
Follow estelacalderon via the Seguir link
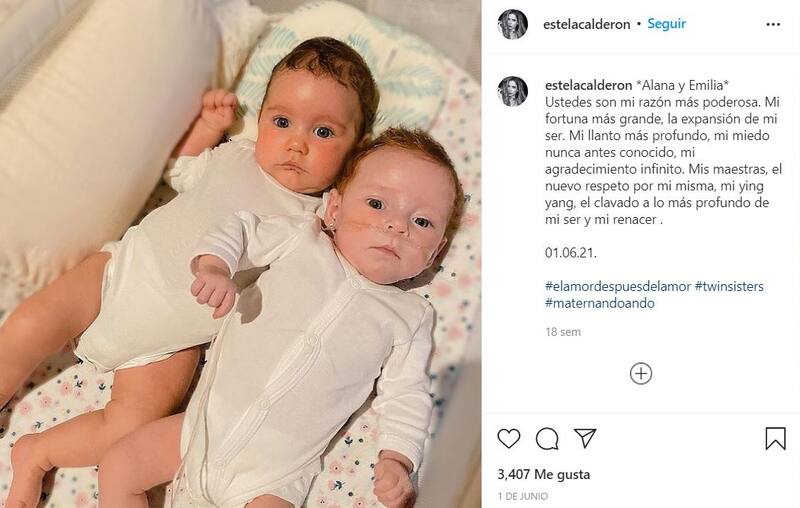click(666, 24)
